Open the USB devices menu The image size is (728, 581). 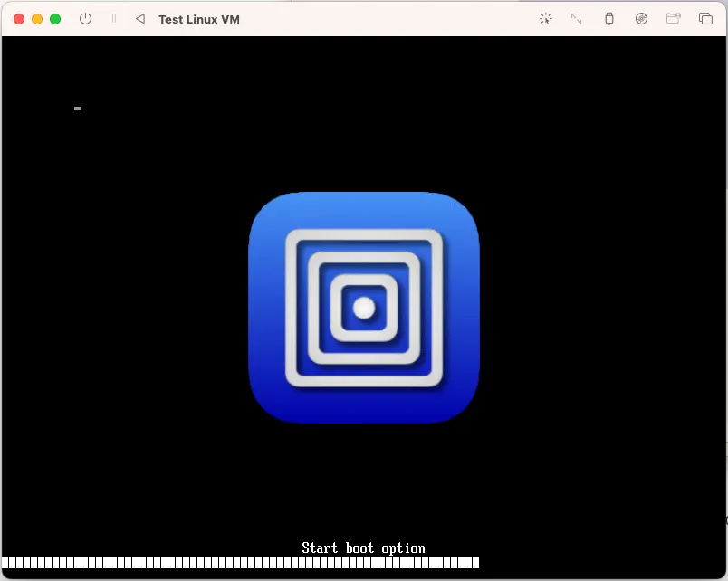[609, 19]
